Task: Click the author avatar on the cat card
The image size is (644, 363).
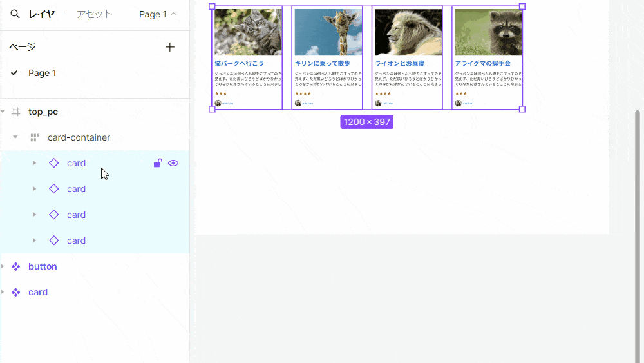Action: [218, 103]
